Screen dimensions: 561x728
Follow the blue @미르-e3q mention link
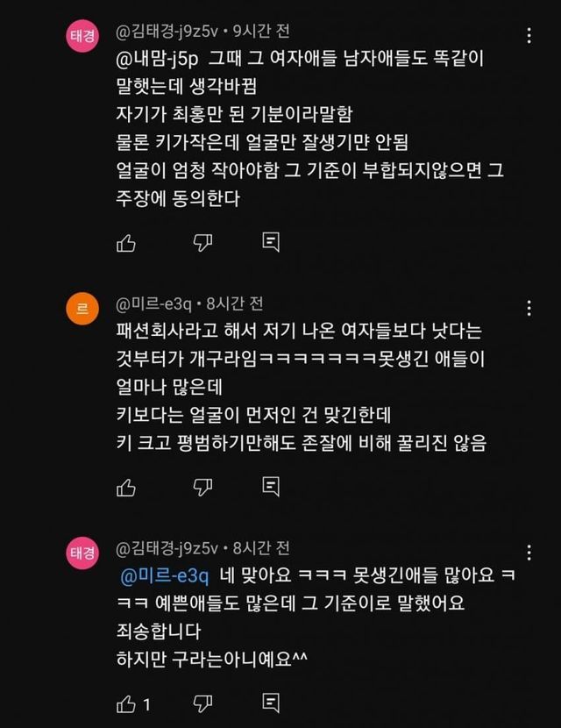click(165, 575)
